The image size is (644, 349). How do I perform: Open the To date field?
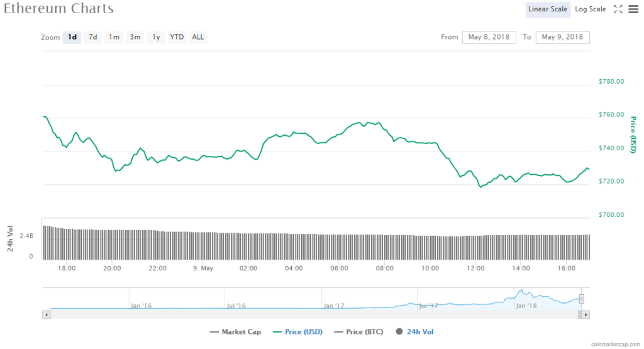click(x=562, y=37)
